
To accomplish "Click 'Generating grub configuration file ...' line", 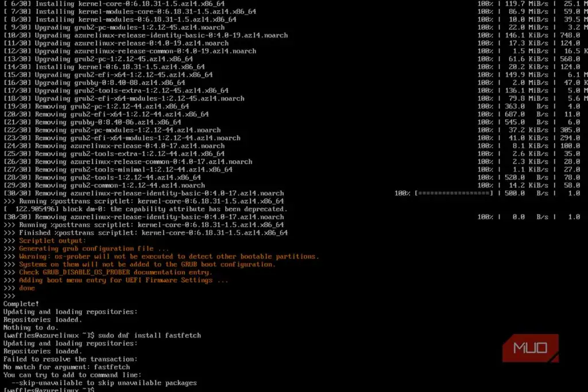I will click(94, 249).
